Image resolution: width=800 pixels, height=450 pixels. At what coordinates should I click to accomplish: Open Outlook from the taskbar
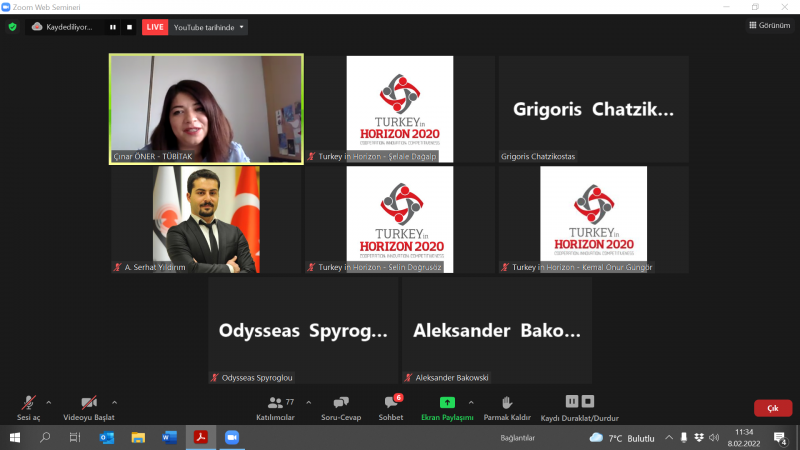[x=107, y=438]
